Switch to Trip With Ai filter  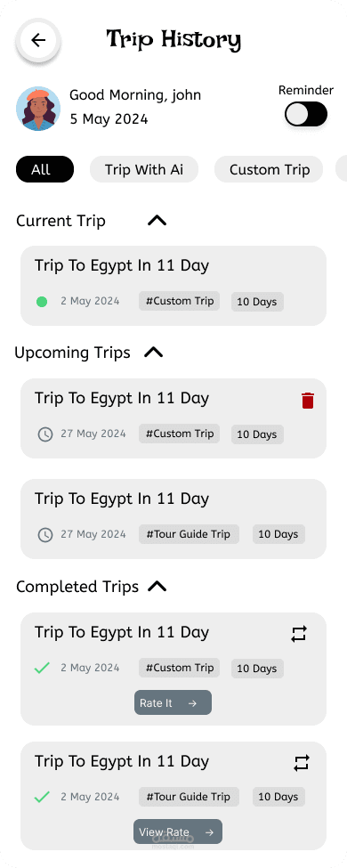coord(144,169)
